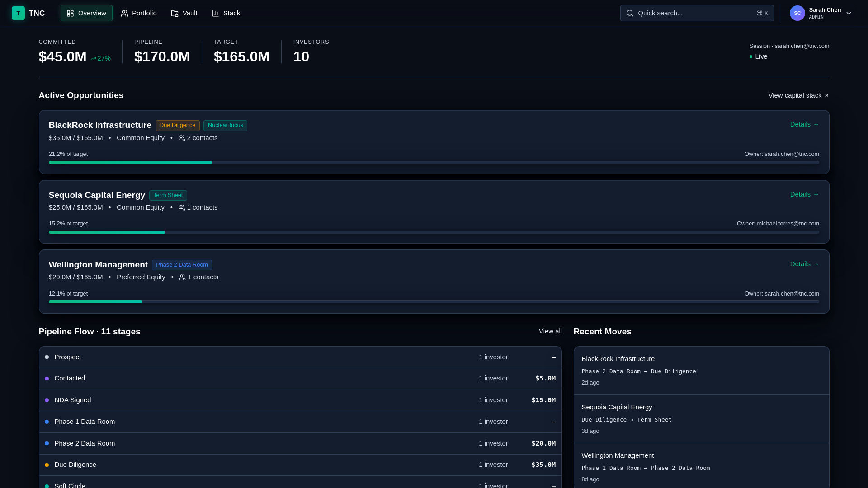This screenshot has height=488, width=868.
Task: Open the Overview tab
Action: (86, 13)
